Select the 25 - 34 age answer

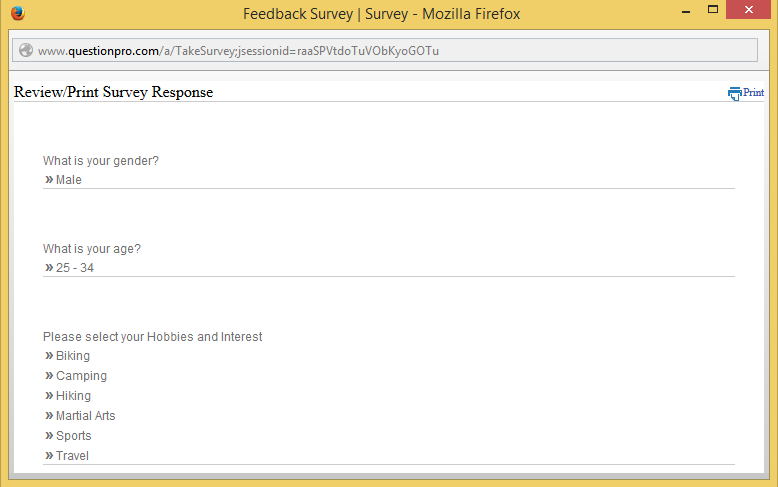(75, 268)
